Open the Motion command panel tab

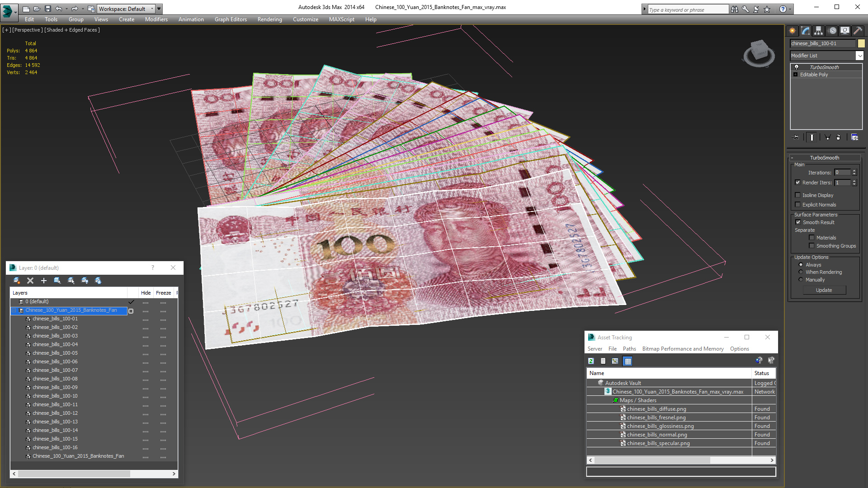pos(832,31)
